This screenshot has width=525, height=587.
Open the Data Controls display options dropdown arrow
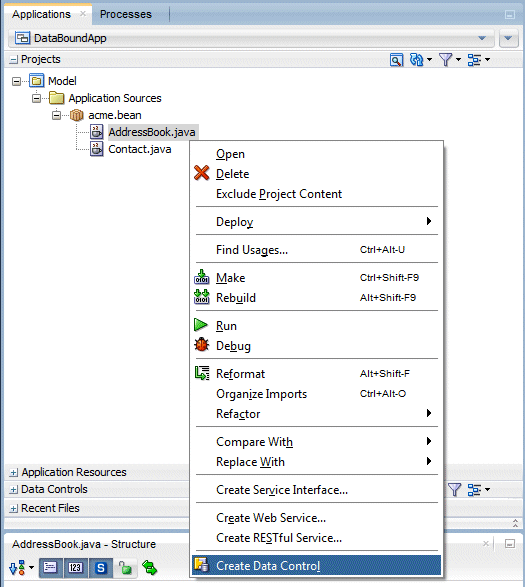point(487,489)
